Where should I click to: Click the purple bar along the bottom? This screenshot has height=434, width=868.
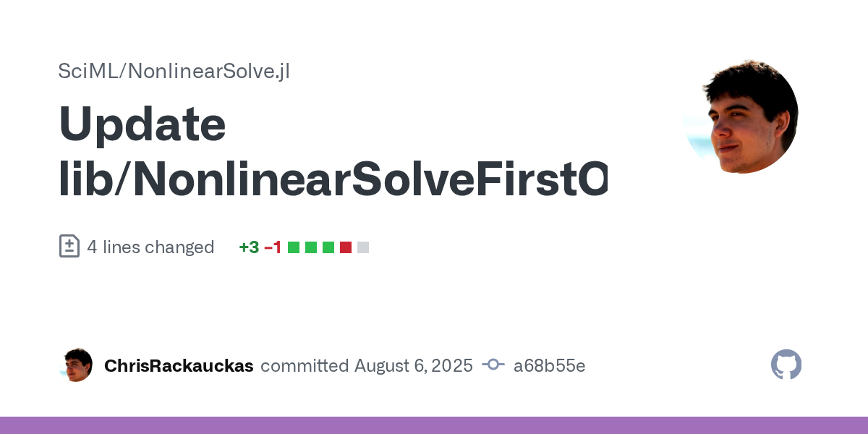coord(434,425)
